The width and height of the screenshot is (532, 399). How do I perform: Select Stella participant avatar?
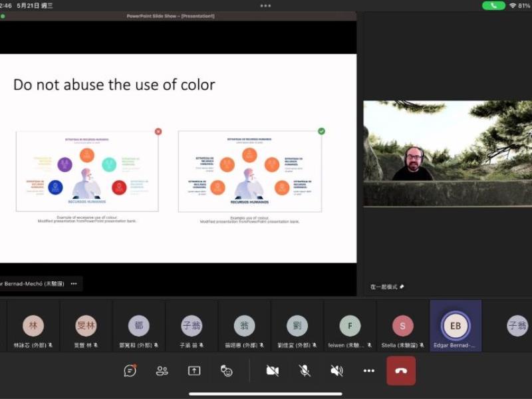403,326
